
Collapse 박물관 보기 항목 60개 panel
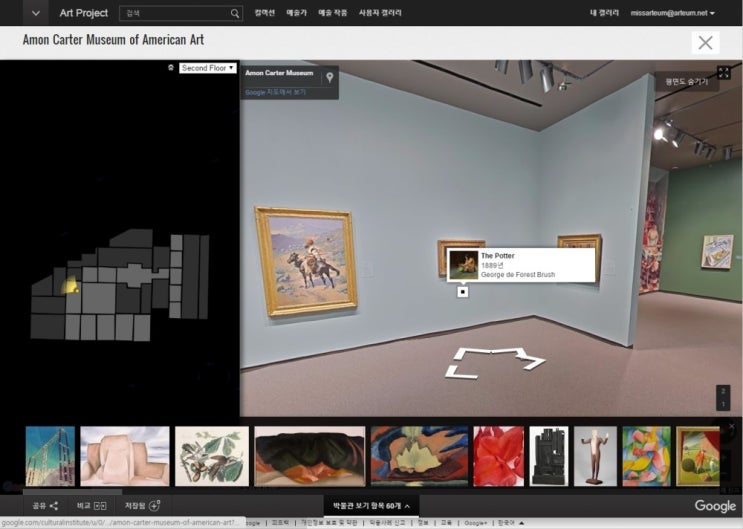[x=371, y=506]
